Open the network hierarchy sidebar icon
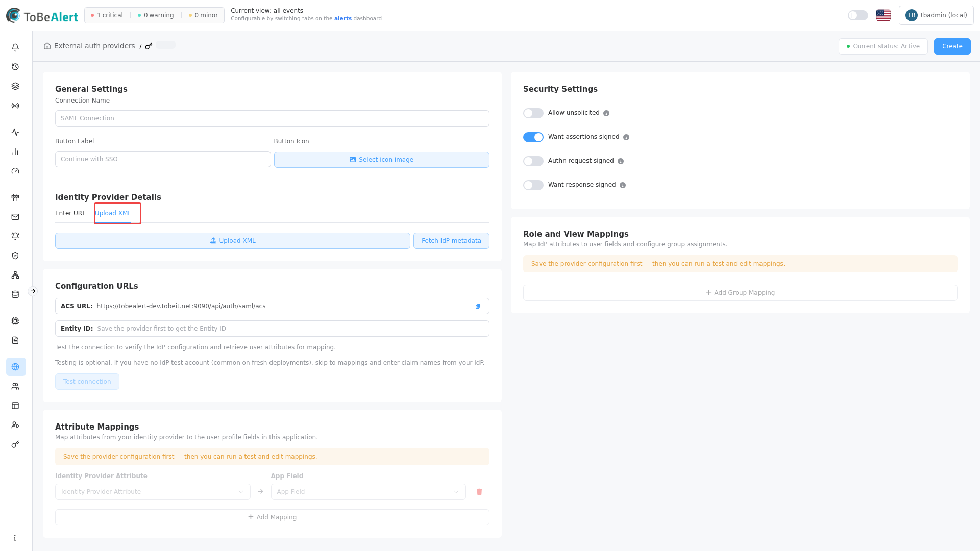Viewport: 980px width, 551px height. tap(15, 275)
